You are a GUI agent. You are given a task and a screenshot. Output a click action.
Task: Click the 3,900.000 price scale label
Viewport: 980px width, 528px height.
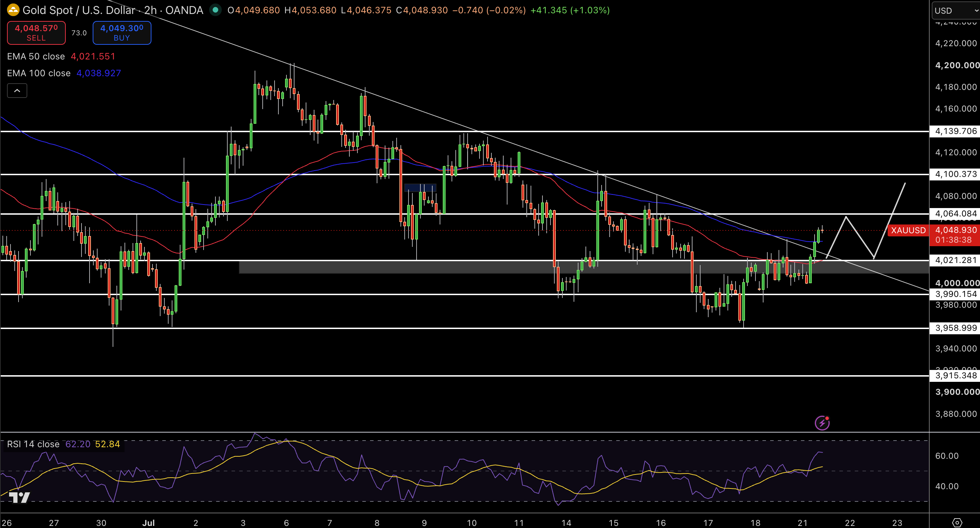[957, 392]
